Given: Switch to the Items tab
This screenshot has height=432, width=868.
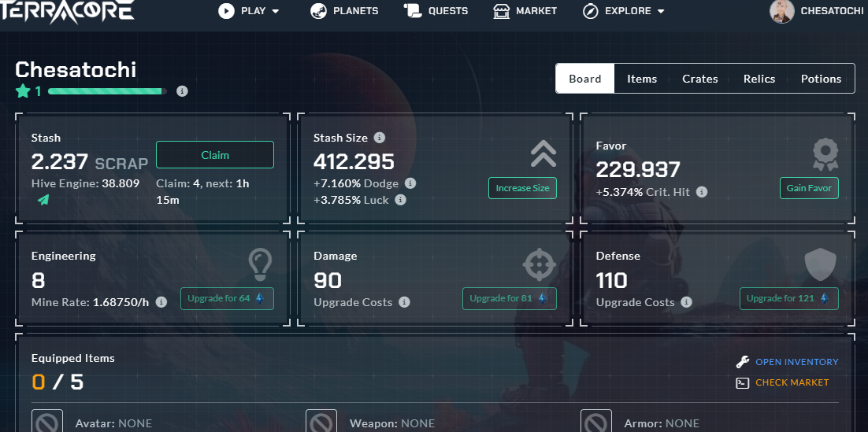Looking at the screenshot, I should pyautogui.click(x=642, y=79).
